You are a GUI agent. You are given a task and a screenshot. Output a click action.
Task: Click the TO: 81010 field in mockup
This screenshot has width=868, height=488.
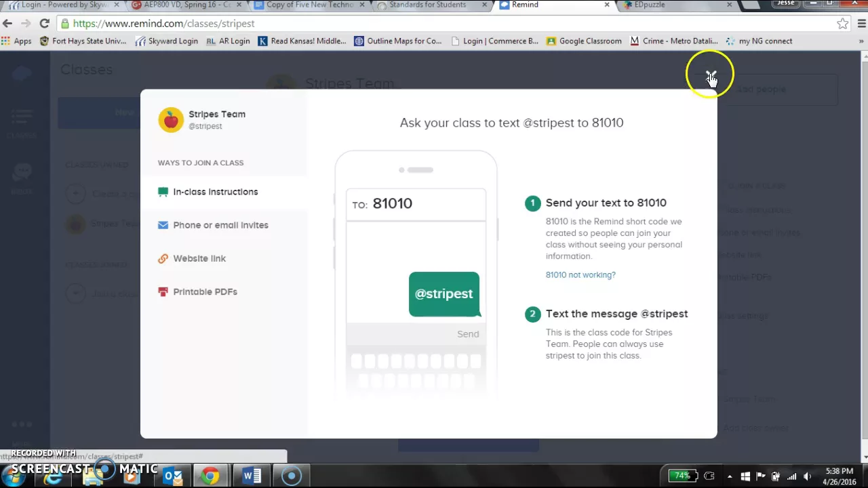click(416, 204)
